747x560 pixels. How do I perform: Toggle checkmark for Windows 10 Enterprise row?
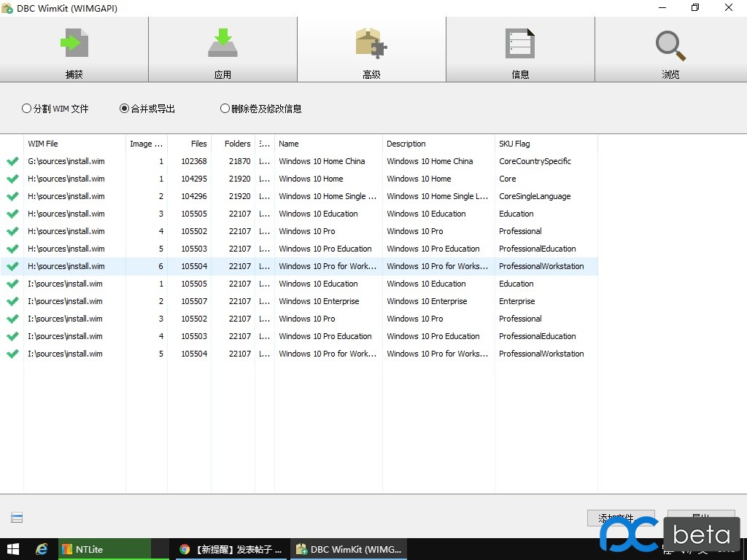13,301
